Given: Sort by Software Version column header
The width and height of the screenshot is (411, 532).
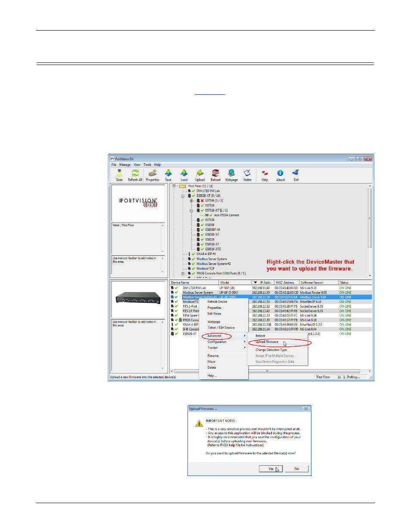Looking at the screenshot, I should coord(319,283).
